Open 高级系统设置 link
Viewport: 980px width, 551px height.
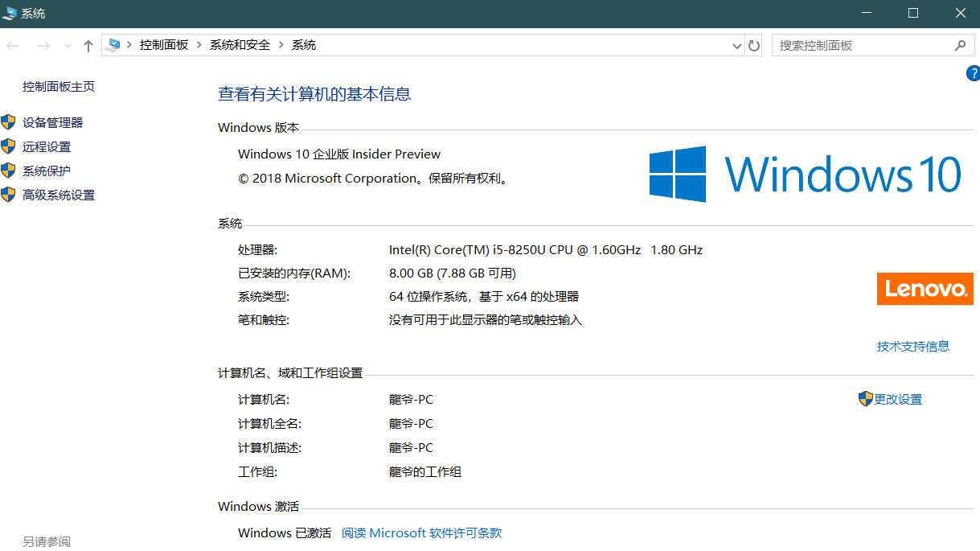tap(59, 195)
